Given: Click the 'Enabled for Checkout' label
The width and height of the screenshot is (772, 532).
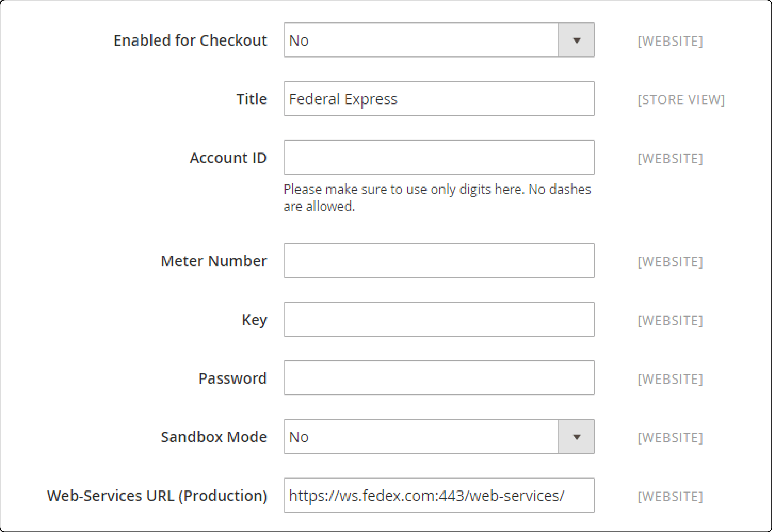Looking at the screenshot, I should coord(190,40).
